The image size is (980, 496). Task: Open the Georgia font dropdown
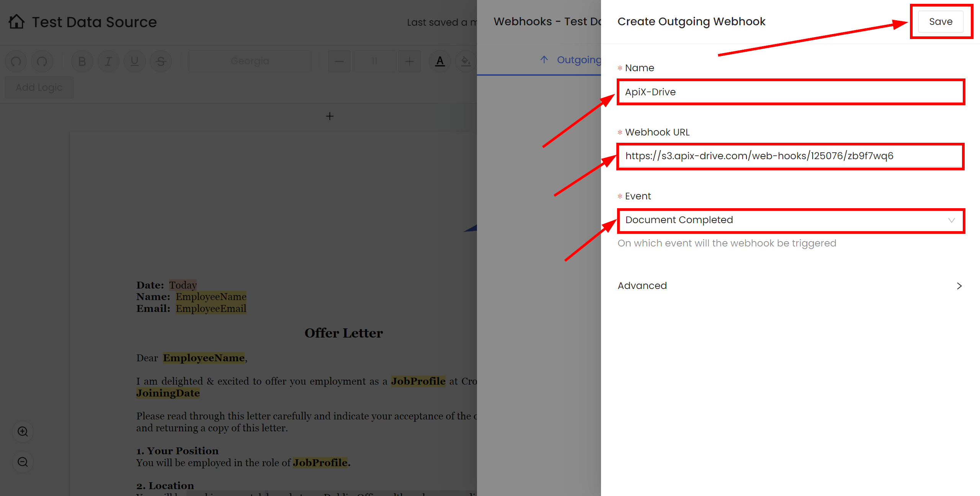(x=250, y=61)
